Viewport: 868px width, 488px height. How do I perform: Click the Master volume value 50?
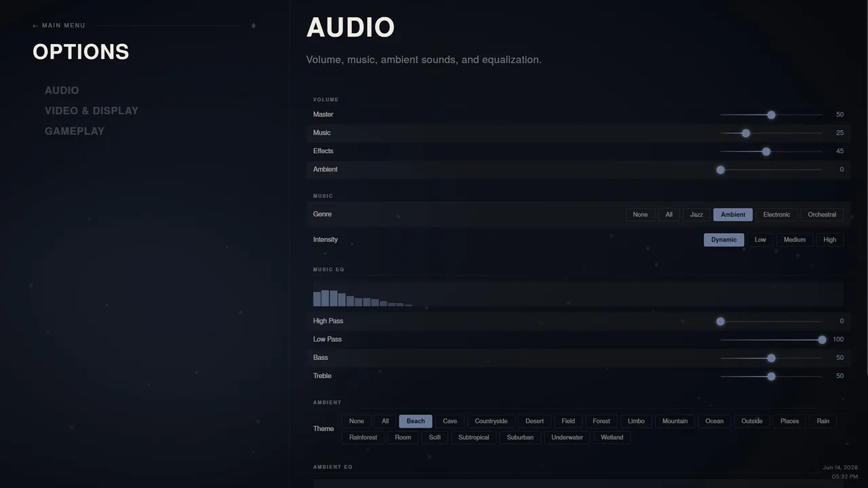[840, 115]
